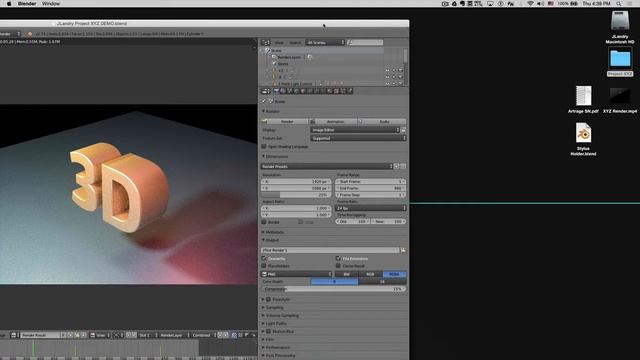Open the Display Image Editor dropdown

(355, 130)
